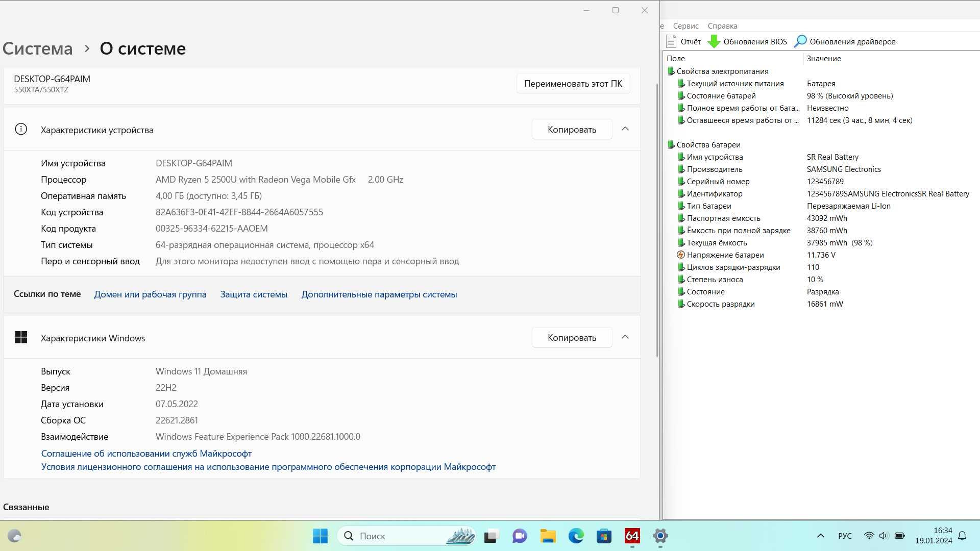Click the Свойства батареи group icon
Image resolution: width=980 pixels, height=551 pixels.
(671, 145)
